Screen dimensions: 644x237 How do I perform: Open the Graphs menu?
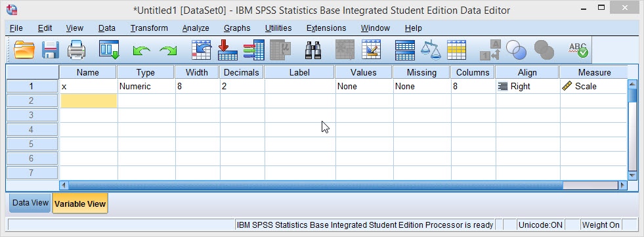coord(237,28)
